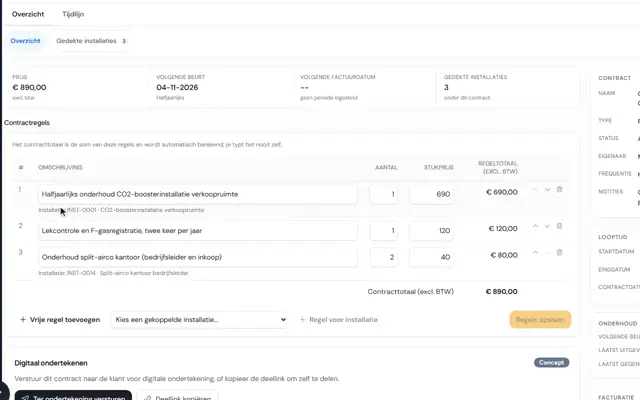The image size is (640, 400).
Task: Click 'geen periode ingesteld' text
Action: click(329, 98)
